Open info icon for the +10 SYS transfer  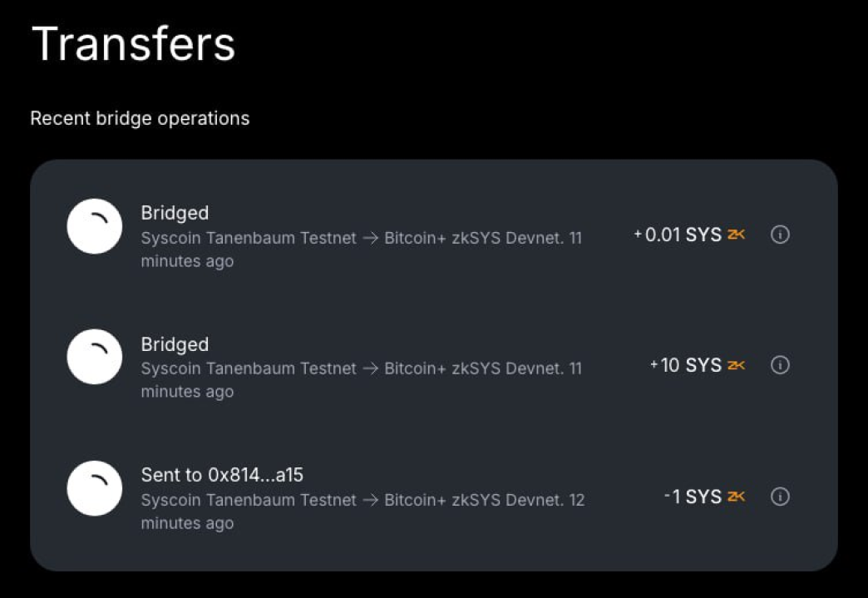[780, 365]
